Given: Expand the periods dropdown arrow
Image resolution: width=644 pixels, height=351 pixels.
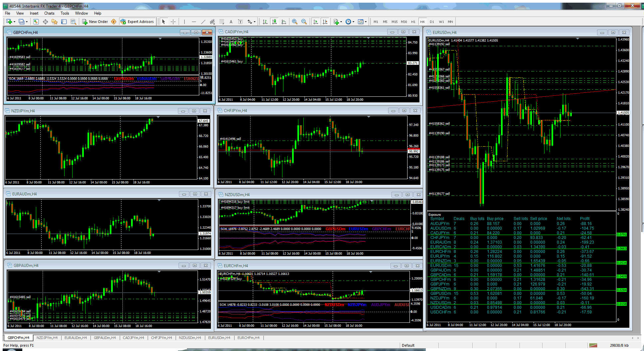Looking at the screenshot, I should click(x=353, y=22).
